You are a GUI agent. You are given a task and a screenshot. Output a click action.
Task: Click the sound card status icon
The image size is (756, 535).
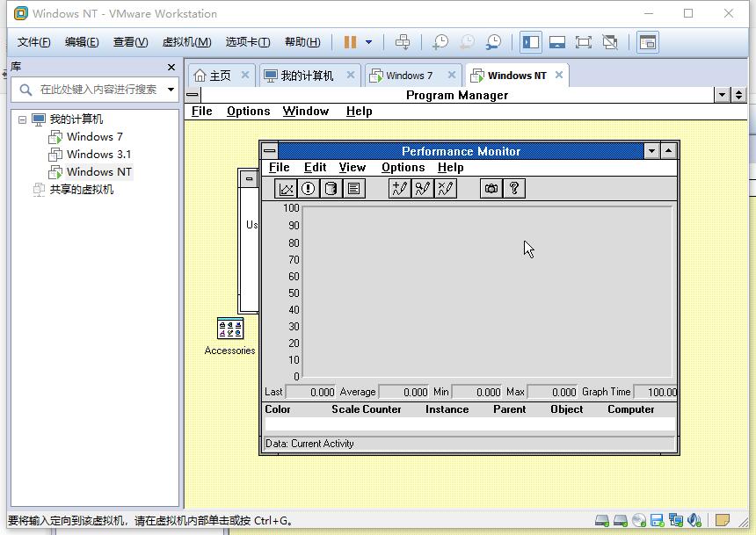694,521
